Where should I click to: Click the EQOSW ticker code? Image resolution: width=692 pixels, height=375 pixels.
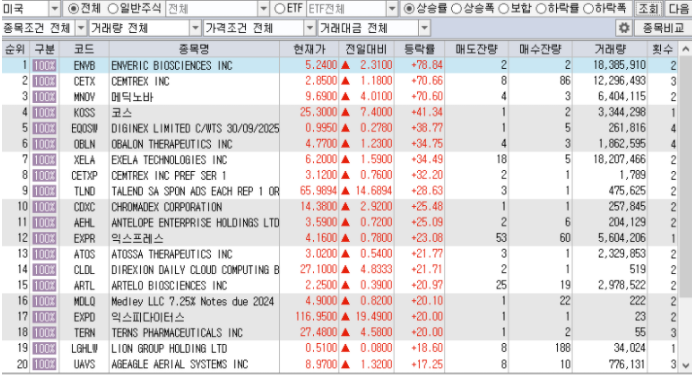[x=84, y=129]
